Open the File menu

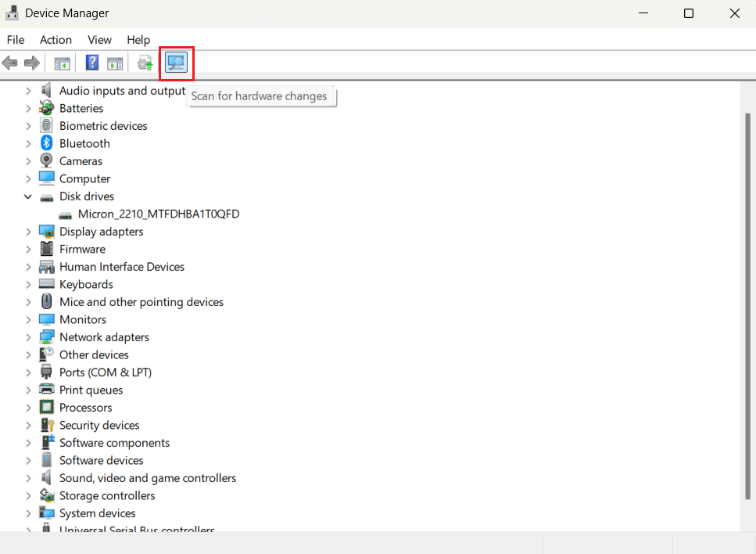pos(16,40)
